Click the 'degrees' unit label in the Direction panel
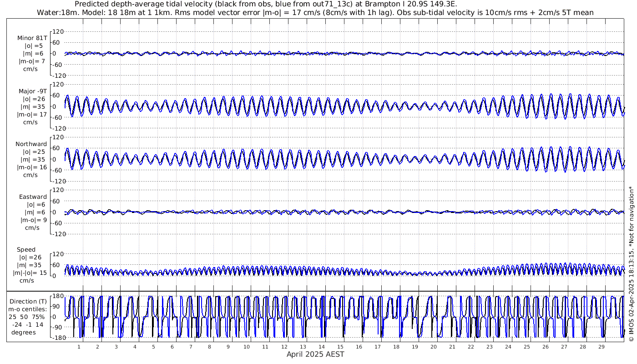 24,332
